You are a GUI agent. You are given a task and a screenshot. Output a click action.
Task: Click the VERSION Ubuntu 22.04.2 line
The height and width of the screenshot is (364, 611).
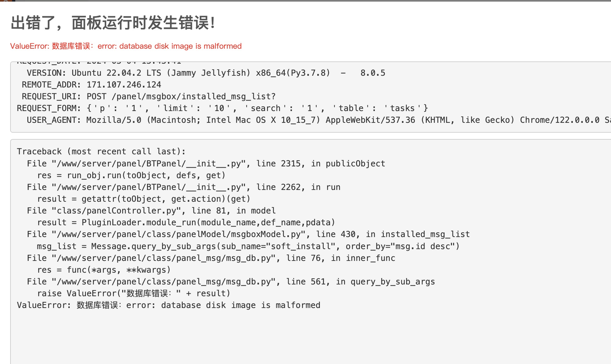tap(206, 73)
